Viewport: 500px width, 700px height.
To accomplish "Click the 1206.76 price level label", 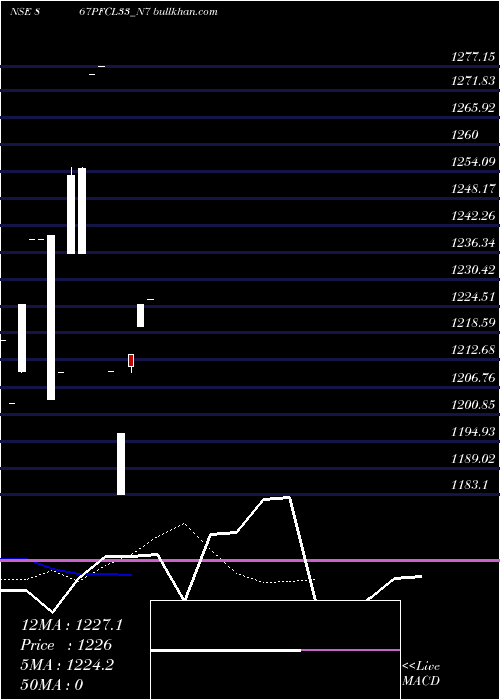I will [473, 378].
